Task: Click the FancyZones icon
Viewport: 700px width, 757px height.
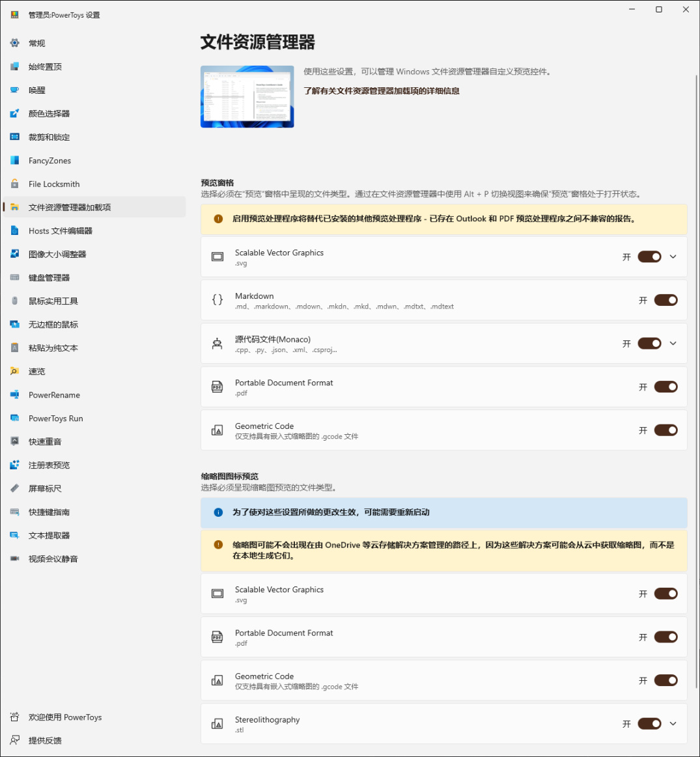Action: pyautogui.click(x=14, y=160)
